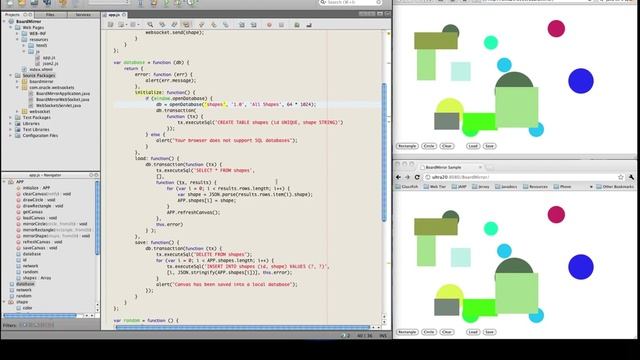640x360 pixels.
Task: Click the Shift Line Right icon in editor toolbar
Action: pyautogui.click(x=253, y=25)
